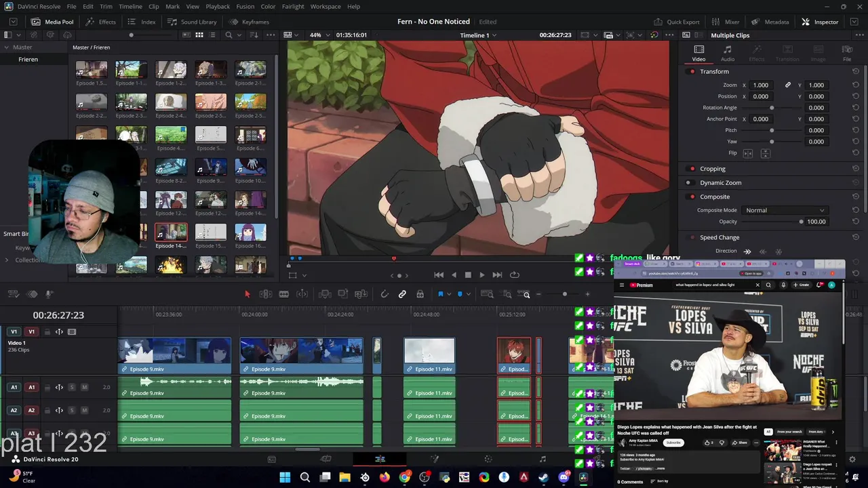The height and width of the screenshot is (488, 868).
Task: Enable the Dynamic Zoom toggle
Action: coord(688,182)
